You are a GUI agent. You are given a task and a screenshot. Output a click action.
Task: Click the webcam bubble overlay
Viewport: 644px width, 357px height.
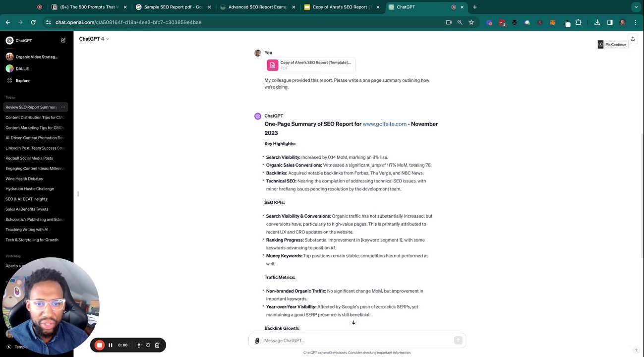(x=51, y=305)
